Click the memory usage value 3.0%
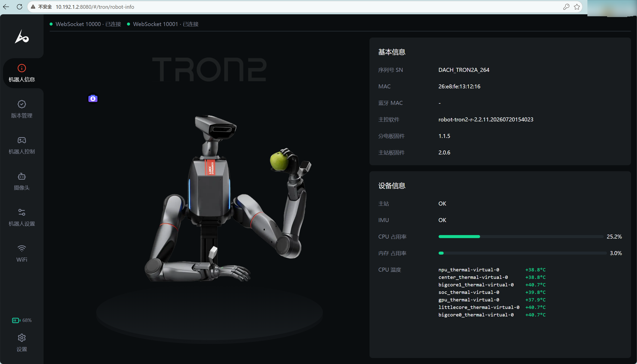The height and width of the screenshot is (364, 637). click(616, 253)
